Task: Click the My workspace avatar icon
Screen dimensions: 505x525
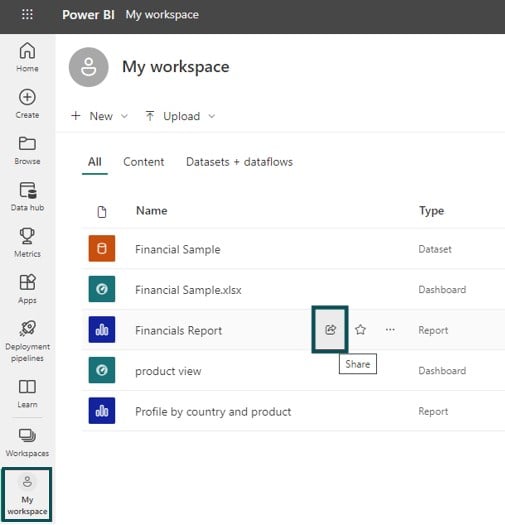Action: 88,67
